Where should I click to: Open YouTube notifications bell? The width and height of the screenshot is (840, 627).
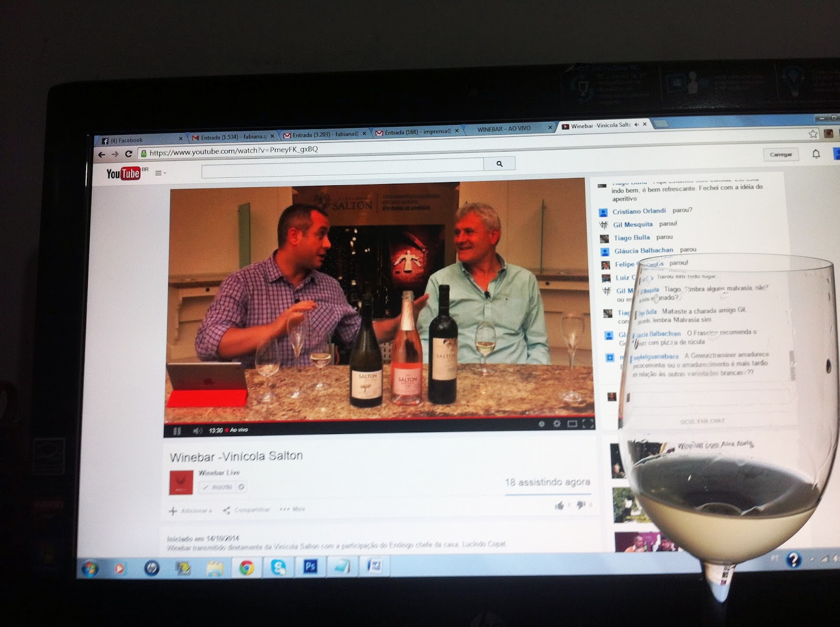(816, 154)
